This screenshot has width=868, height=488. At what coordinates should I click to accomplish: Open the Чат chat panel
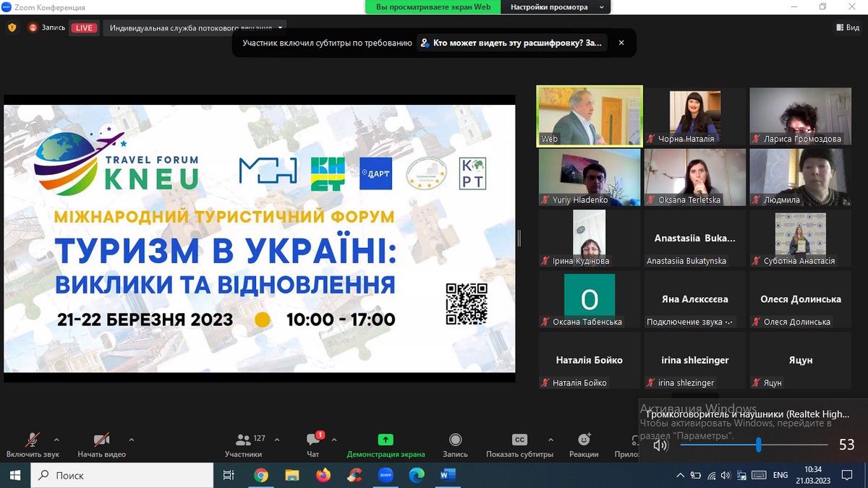tap(313, 445)
